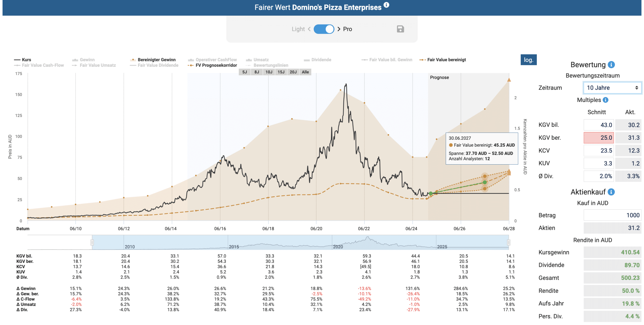The width and height of the screenshot is (644, 325).
Task: Toggle Kurs series in chart legend
Action: tap(23, 60)
